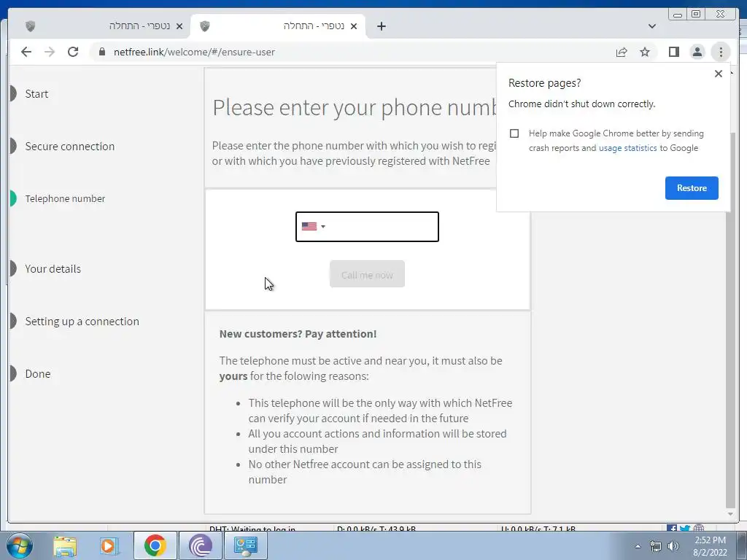Close the second נטפרי tab
This screenshot has width=747, height=560.
click(x=354, y=26)
